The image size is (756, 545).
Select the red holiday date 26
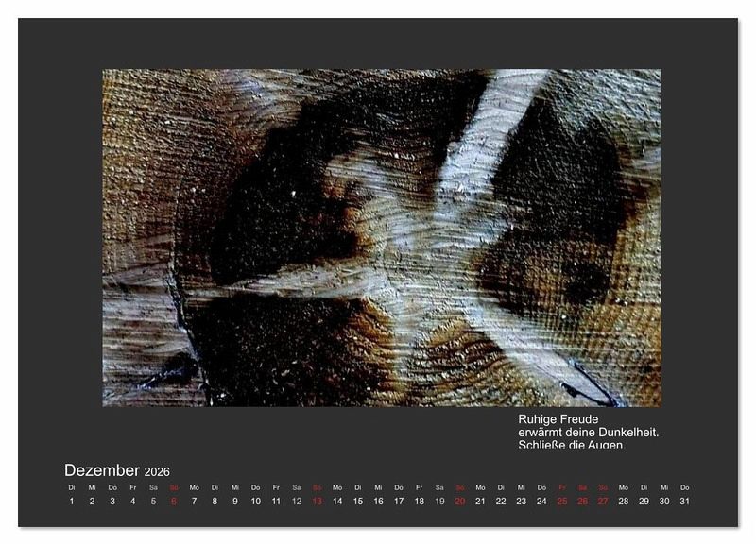(x=582, y=502)
